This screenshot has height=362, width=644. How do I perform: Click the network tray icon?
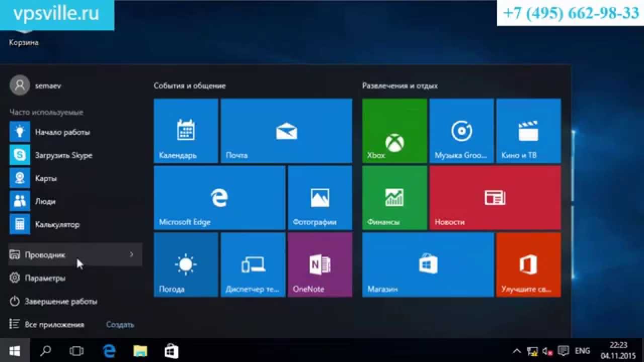point(532,350)
